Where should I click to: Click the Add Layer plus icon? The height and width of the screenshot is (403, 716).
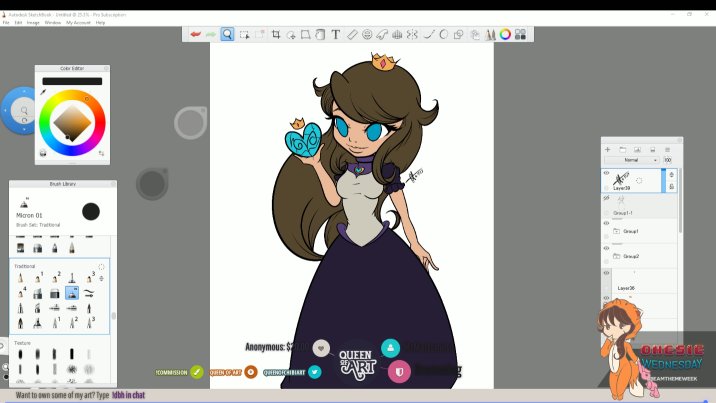click(x=607, y=149)
